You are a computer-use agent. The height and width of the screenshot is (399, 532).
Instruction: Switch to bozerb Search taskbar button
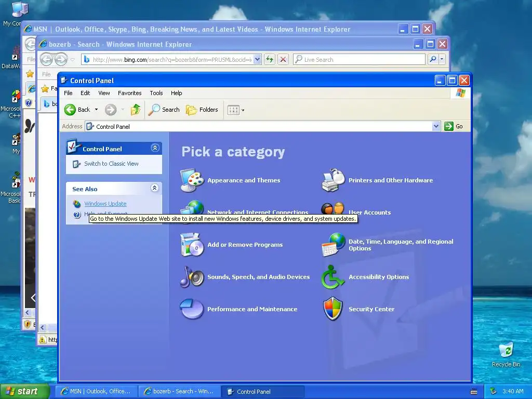(179, 391)
